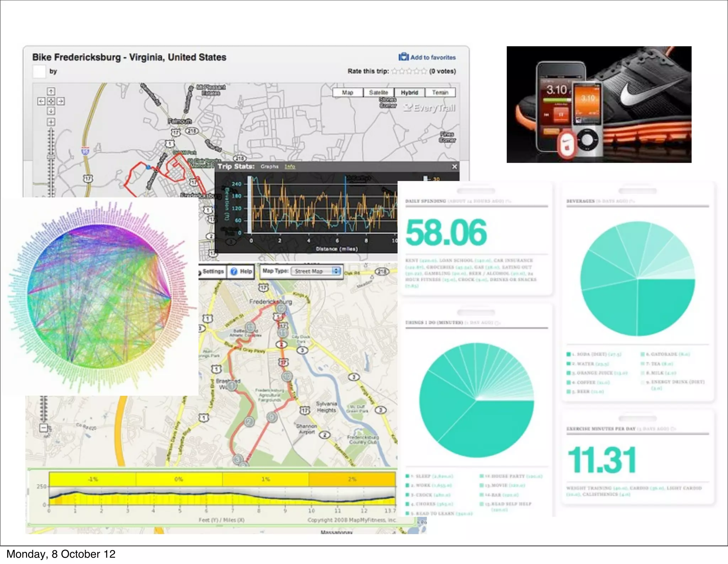Click the zoom out minus icon on lower map
This screenshot has width=728, height=564.
(x=43, y=428)
